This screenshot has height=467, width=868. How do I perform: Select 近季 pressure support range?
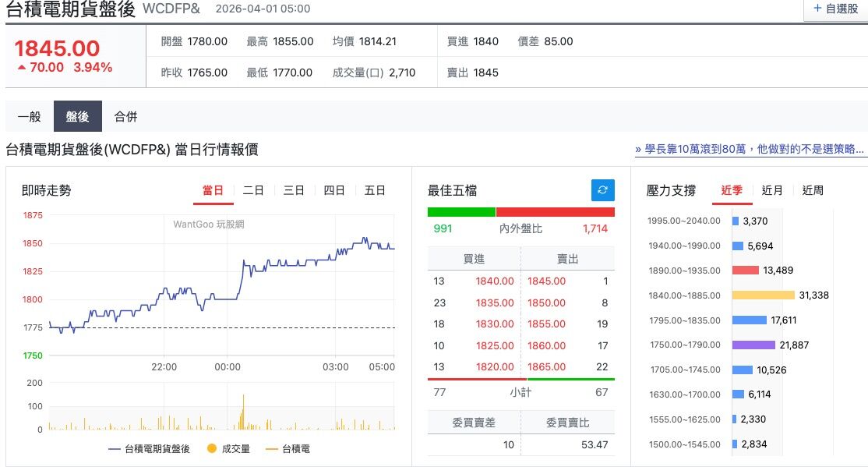[x=732, y=190]
